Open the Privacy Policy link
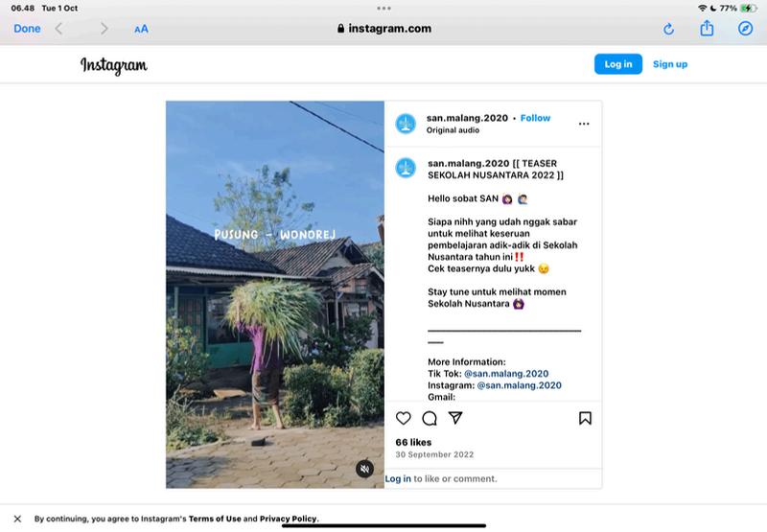The height and width of the screenshot is (532, 767). (288, 519)
